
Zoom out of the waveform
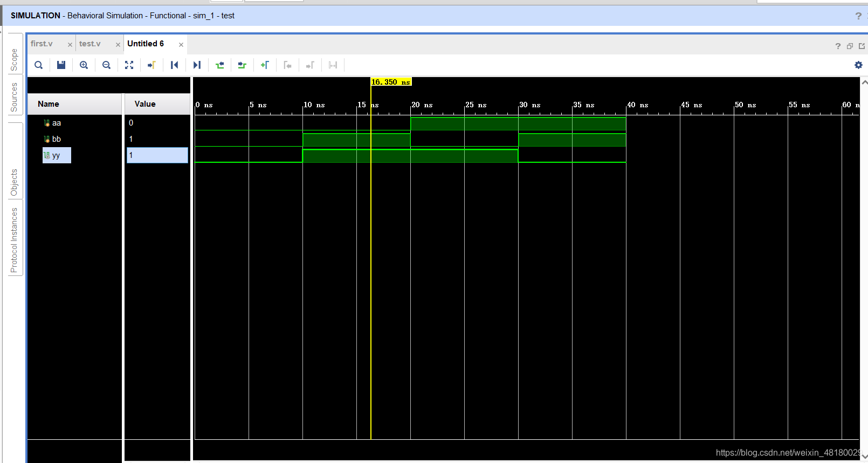point(106,65)
